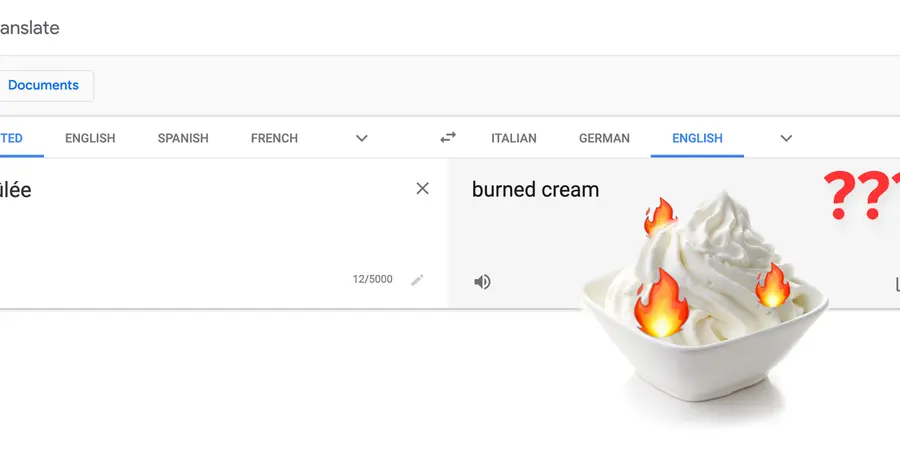Click the pencil handwriting input icon
900x469 pixels.
pyautogui.click(x=417, y=280)
